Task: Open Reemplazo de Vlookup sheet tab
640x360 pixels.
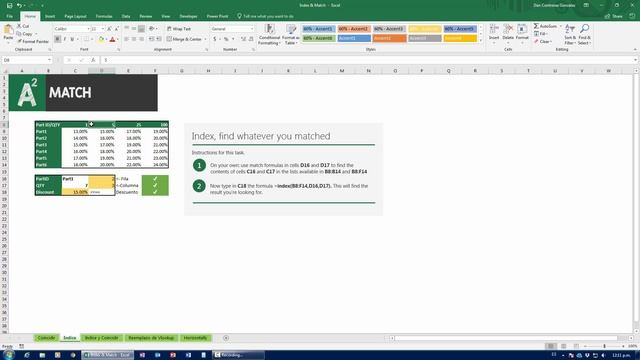Action: point(151,338)
